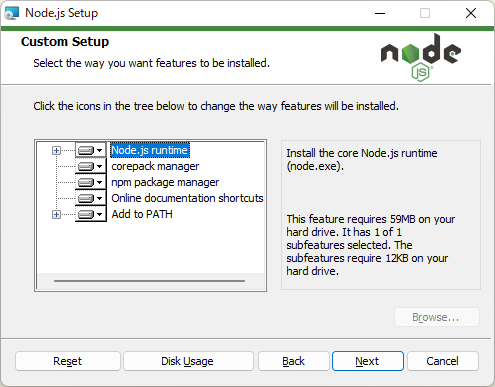Select the npm package manager feature

coord(165,182)
